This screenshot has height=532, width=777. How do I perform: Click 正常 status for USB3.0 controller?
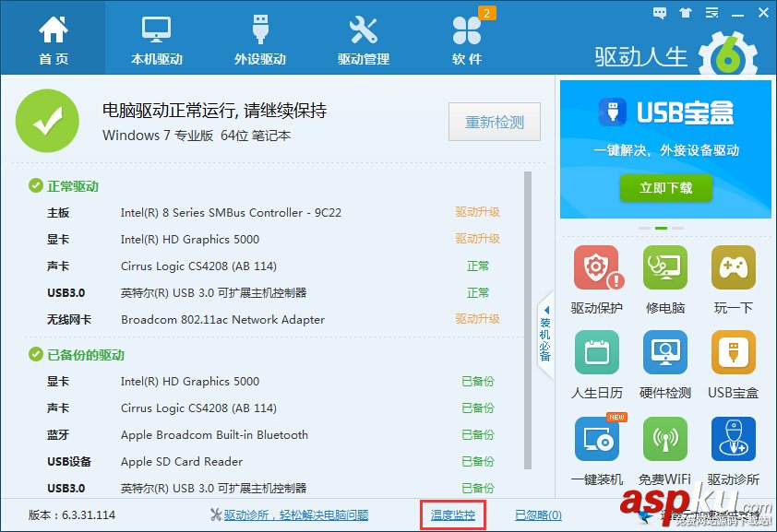pos(478,292)
